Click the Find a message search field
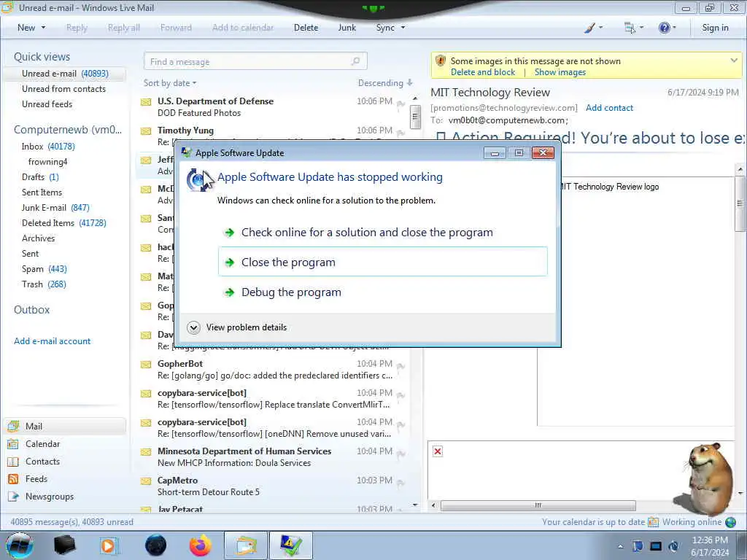 [255, 61]
